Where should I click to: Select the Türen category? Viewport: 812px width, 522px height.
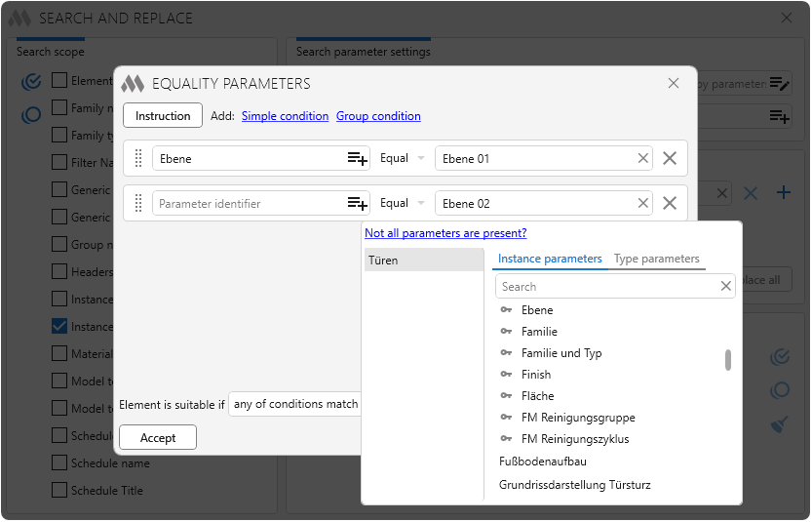pos(424,261)
